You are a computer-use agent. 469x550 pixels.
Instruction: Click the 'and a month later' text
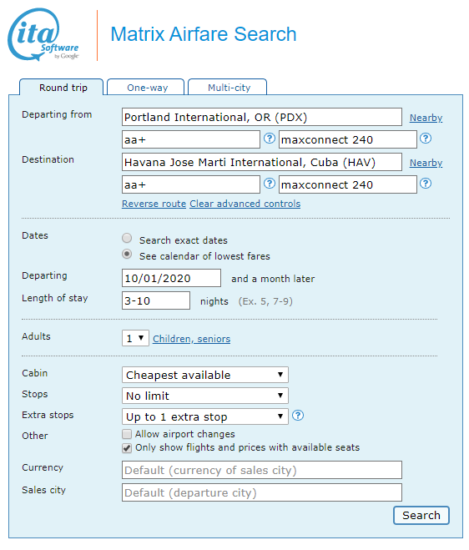[273, 279]
